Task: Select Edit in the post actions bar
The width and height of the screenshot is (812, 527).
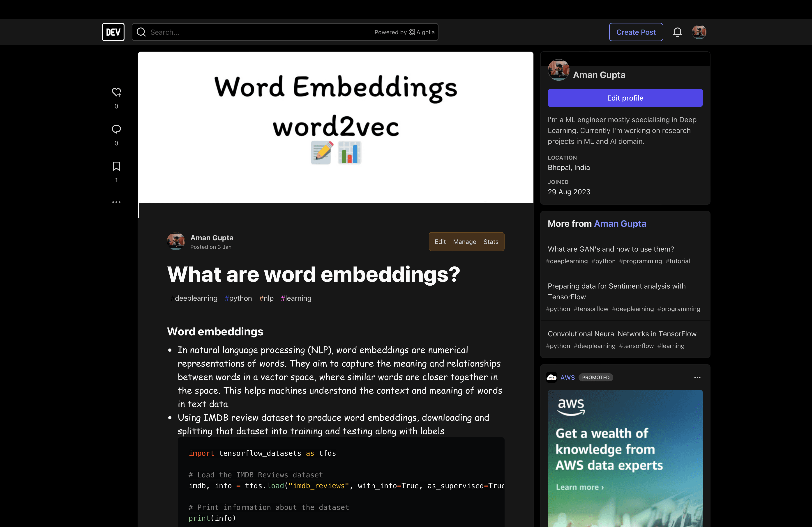Action: point(440,242)
